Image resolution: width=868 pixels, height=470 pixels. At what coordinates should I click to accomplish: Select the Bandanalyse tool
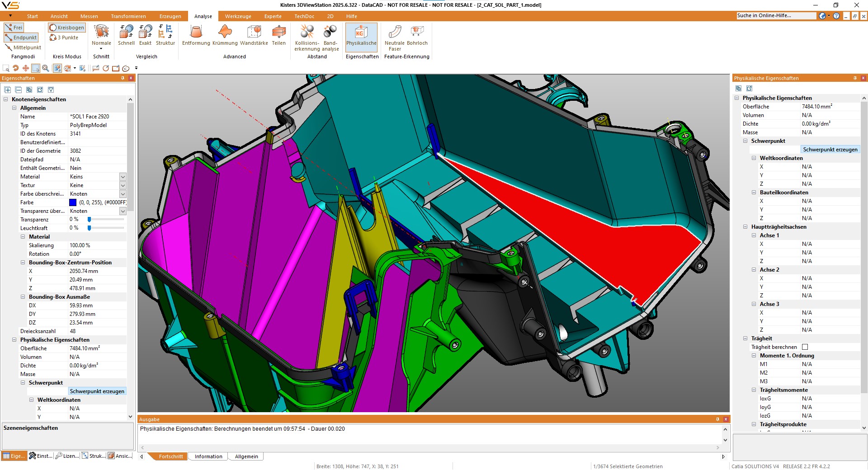tap(330, 36)
